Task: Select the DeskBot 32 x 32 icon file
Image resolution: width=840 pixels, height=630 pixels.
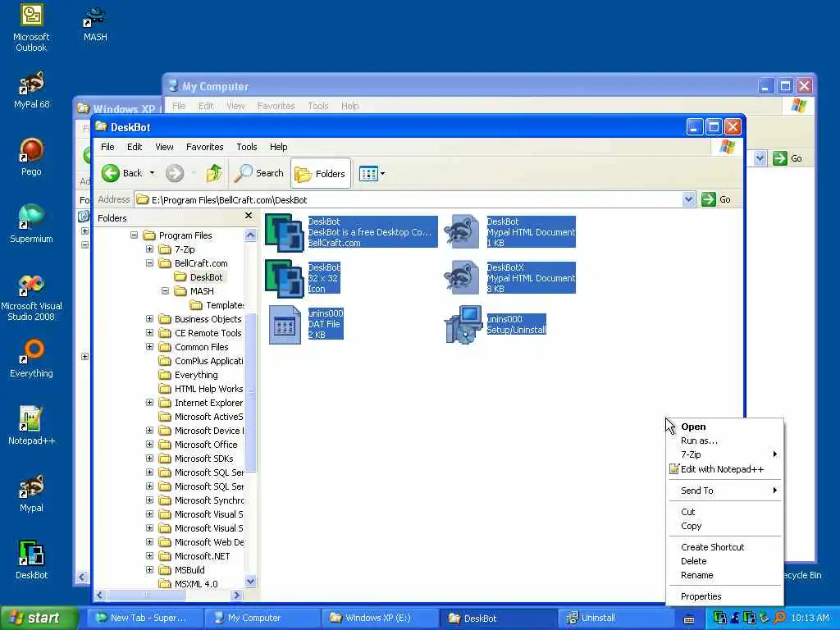Action: [285, 278]
